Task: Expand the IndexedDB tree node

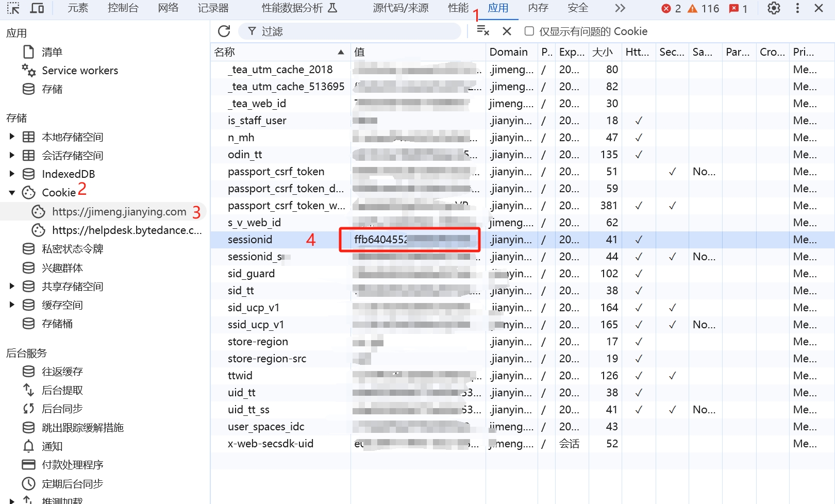Action: pos(12,174)
